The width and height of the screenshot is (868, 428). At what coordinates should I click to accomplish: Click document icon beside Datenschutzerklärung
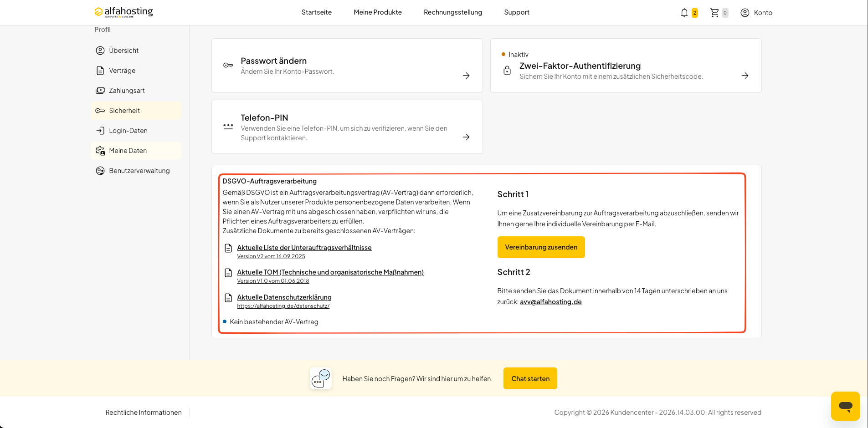[229, 298]
